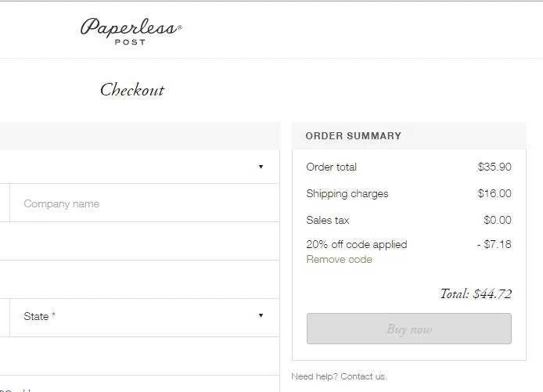Click the 20% off code applied label
Screen dimensions: 543x392
[x=357, y=244]
